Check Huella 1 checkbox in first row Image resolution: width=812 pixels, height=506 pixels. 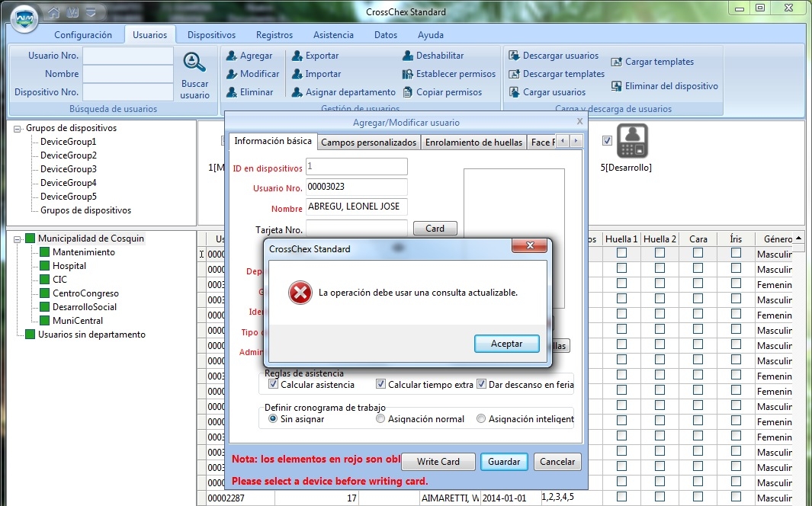point(622,253)
